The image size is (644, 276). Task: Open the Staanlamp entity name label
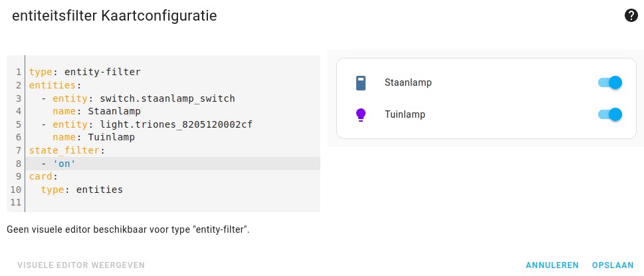[408, 83]
